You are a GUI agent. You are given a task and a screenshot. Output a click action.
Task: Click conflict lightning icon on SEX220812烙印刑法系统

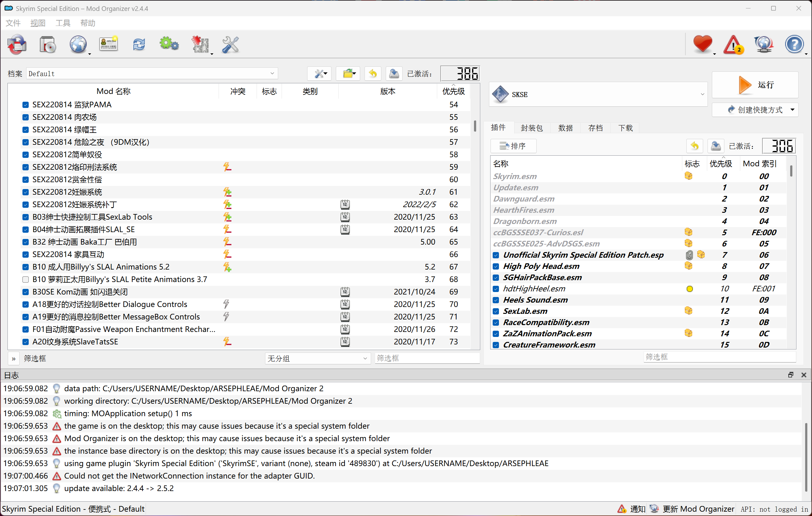tap(227, 167)
